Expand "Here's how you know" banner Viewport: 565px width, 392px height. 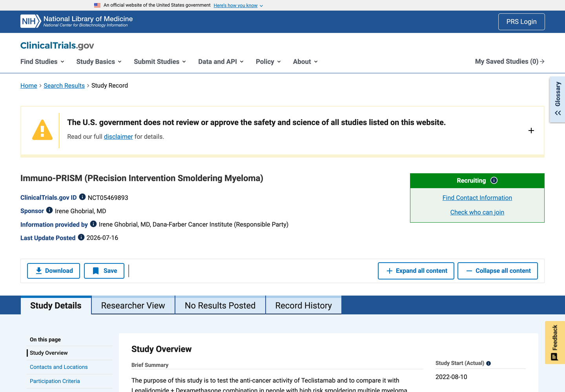pos(238,5)
